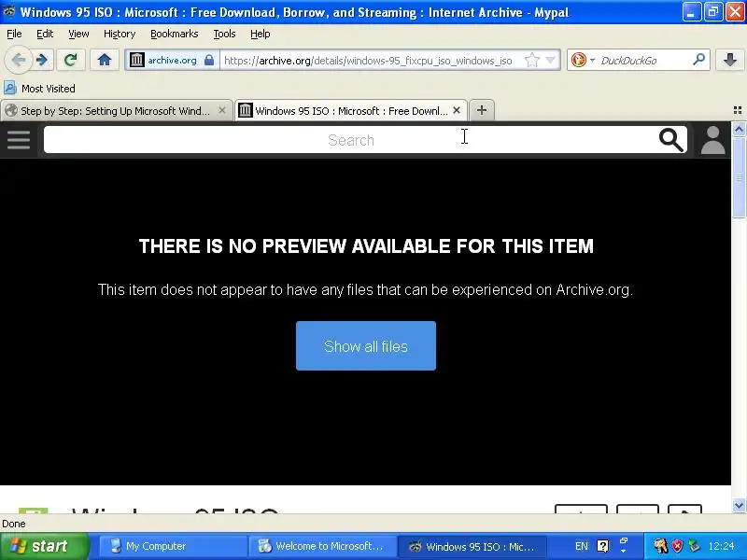The height and width of the screenshot is (560, 747).
Task: Open the Edit menu
Action: point(45,34)
